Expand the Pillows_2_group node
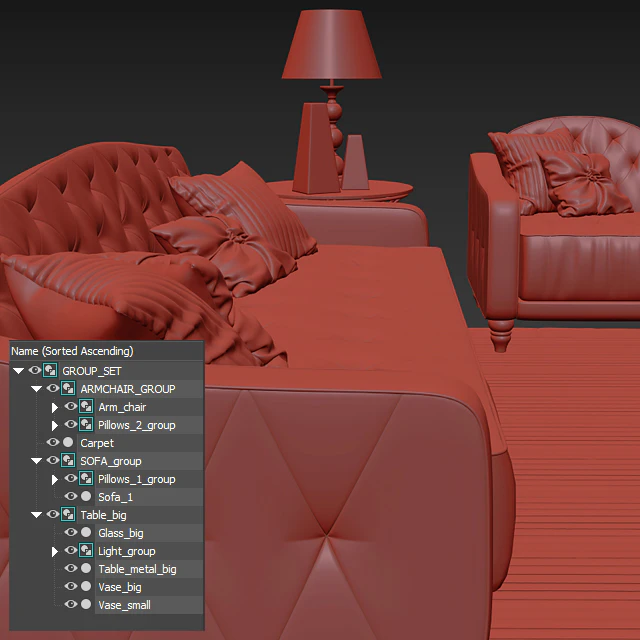This screenshot has height=640, width=640. pos(55,425)
